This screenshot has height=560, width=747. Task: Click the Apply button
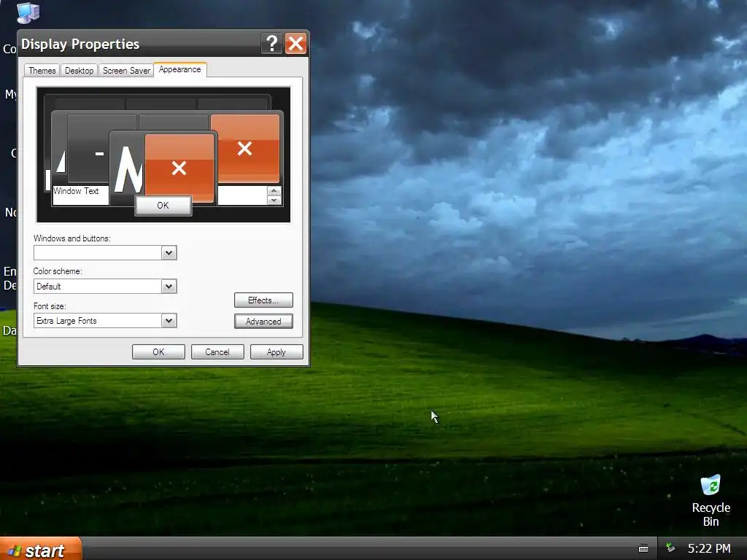(276, 352)
